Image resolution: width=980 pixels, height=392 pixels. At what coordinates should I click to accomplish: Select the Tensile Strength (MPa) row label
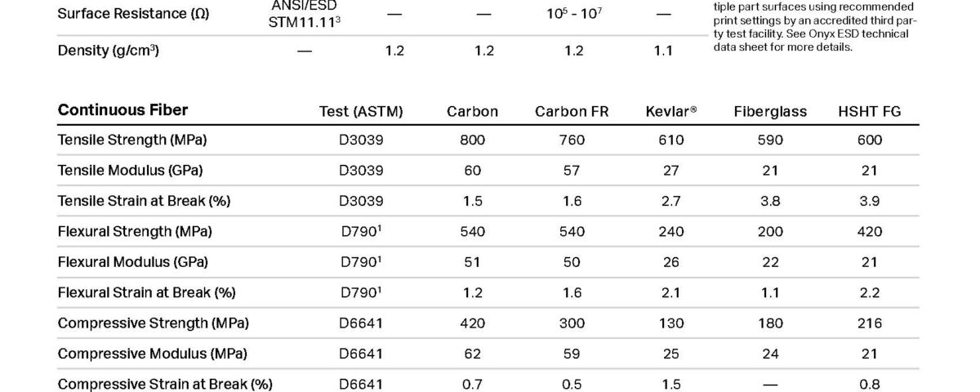(132, 140)
